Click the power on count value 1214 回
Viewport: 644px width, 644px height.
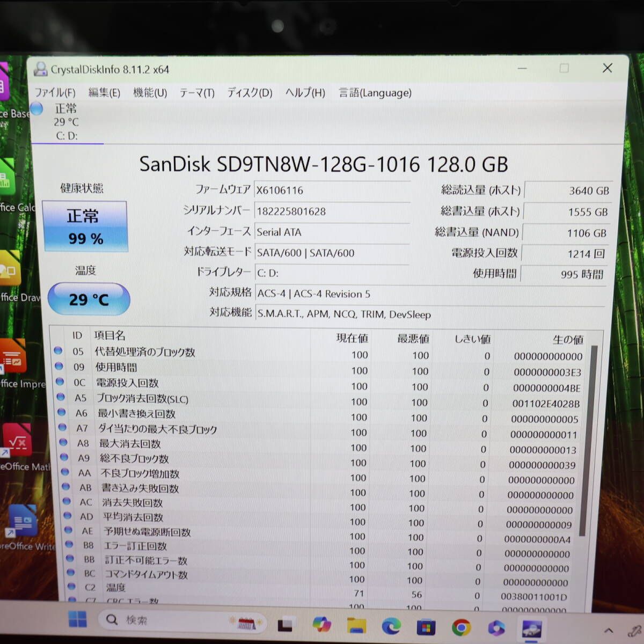pos(565,254)
